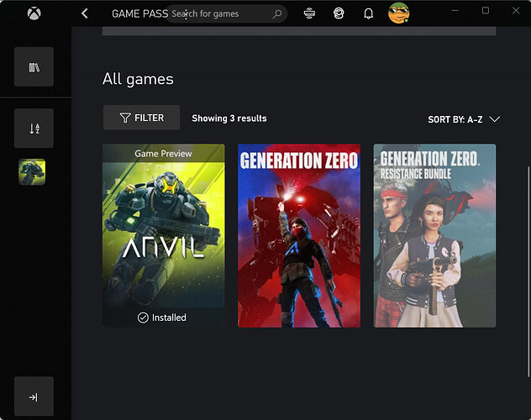Click the vertical scrollbar on the right
This screenshot has width=531, height=420.
tap(528, 272)
